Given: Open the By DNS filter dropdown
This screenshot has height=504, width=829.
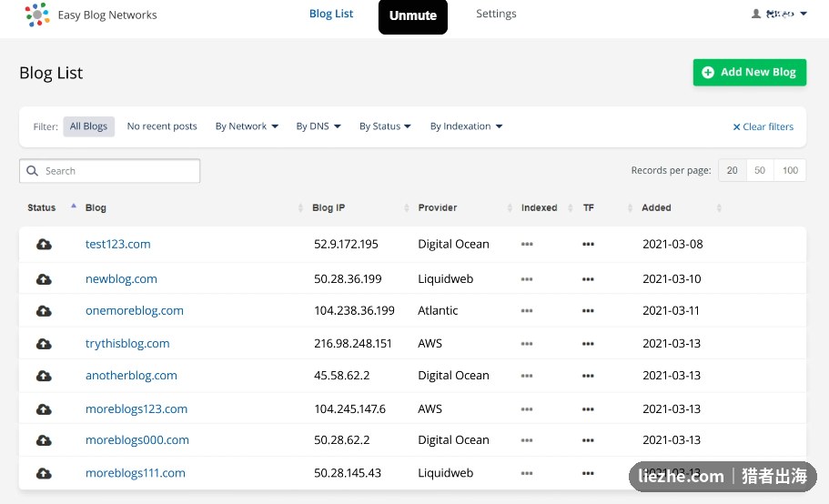Looking at the screenshot, I should pos(318,126).
